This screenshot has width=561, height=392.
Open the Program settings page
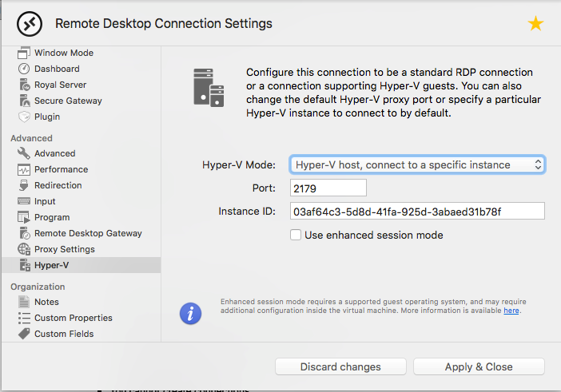coord(52,217)
